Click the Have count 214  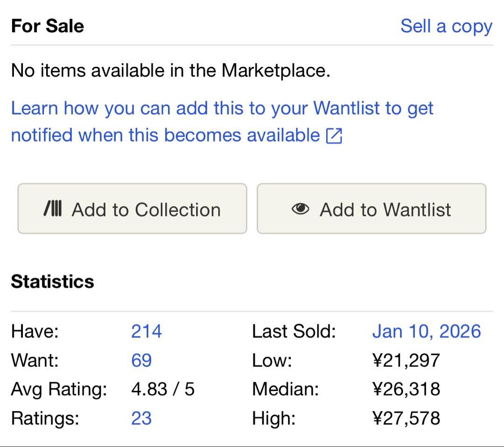[x=146, y=331]
